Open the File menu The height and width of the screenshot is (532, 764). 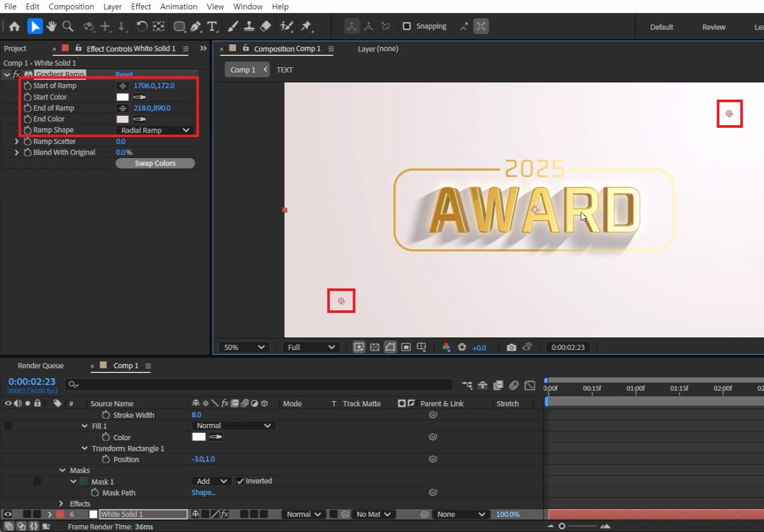[10, 6]
